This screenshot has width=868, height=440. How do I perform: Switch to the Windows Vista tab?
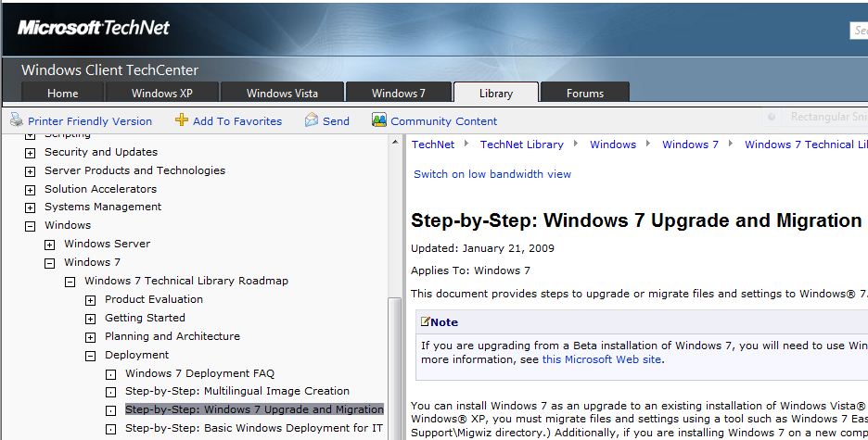click(x=282, y=93)
